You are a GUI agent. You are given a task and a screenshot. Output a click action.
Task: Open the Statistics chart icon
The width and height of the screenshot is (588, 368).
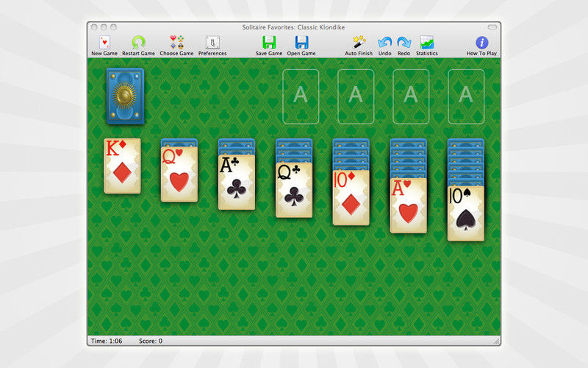(x=427, y=43)
